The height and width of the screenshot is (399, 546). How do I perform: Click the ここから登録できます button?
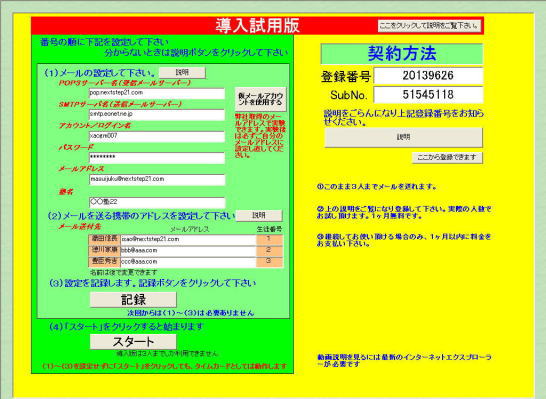click(447, 157)
